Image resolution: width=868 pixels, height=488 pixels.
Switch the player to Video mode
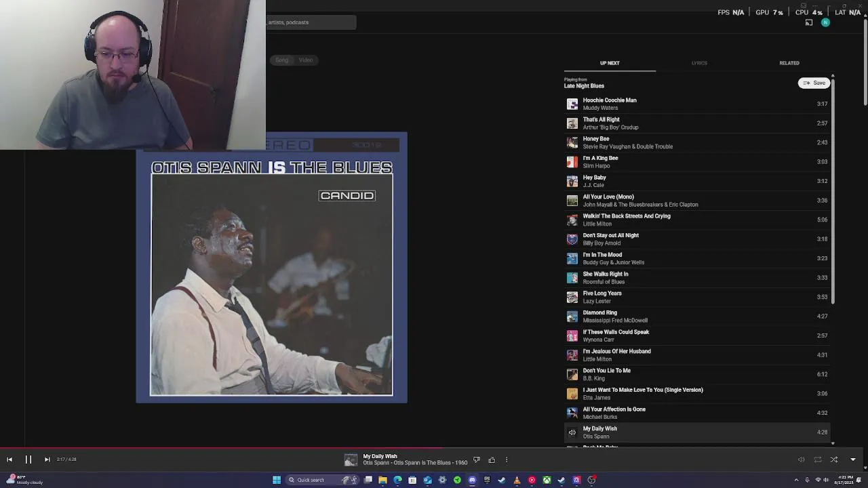coord(306,60)
